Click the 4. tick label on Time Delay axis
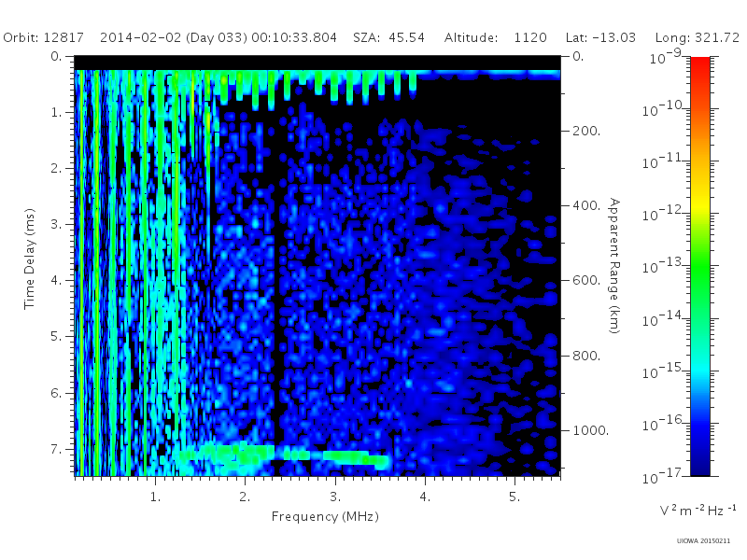 click(56, 281)
